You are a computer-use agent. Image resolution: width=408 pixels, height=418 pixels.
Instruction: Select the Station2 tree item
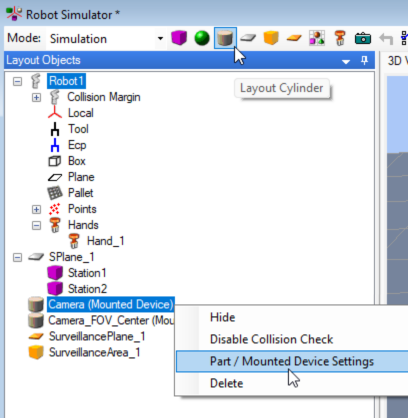click(87, 289)
